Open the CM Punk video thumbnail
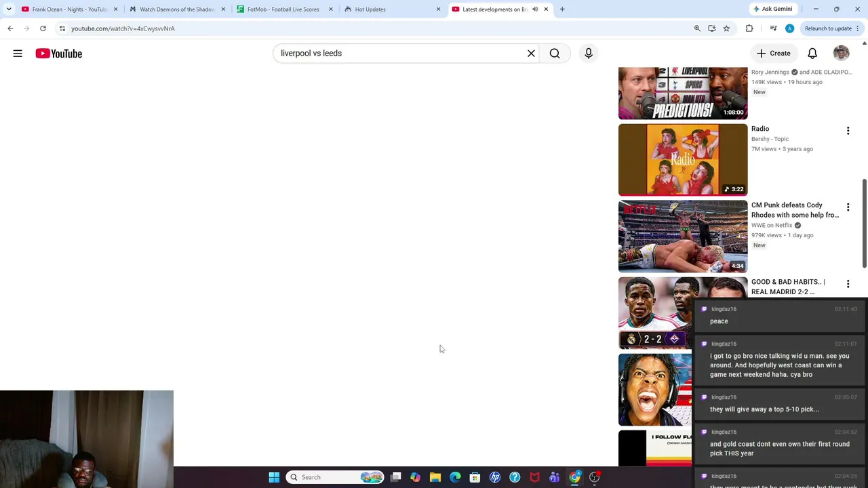868x488 pixels. (683, 237)
